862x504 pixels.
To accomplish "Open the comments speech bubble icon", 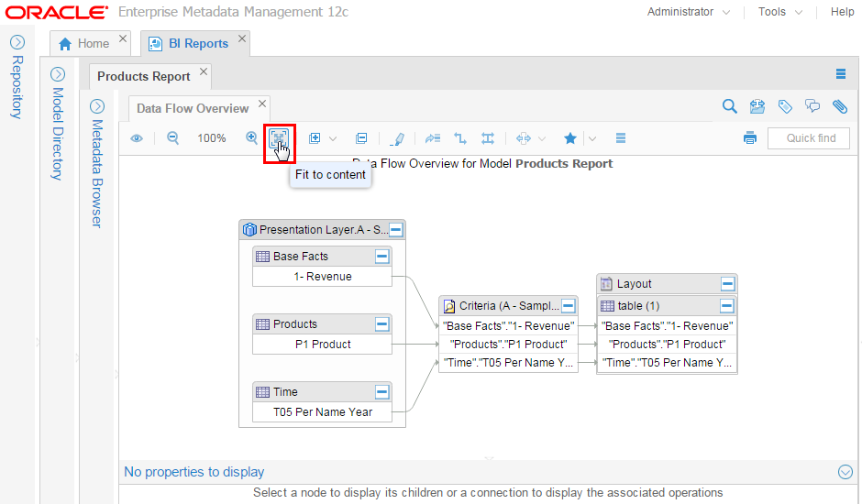I will [812, 107].
